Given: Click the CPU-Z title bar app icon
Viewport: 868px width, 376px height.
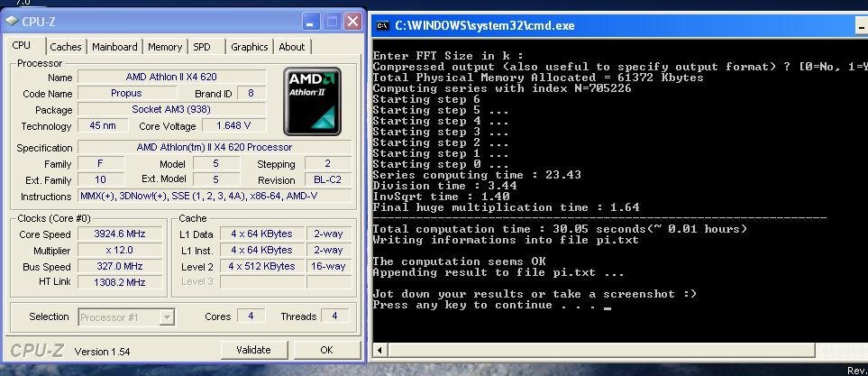Looking at the screenshot, I should 11,22.
